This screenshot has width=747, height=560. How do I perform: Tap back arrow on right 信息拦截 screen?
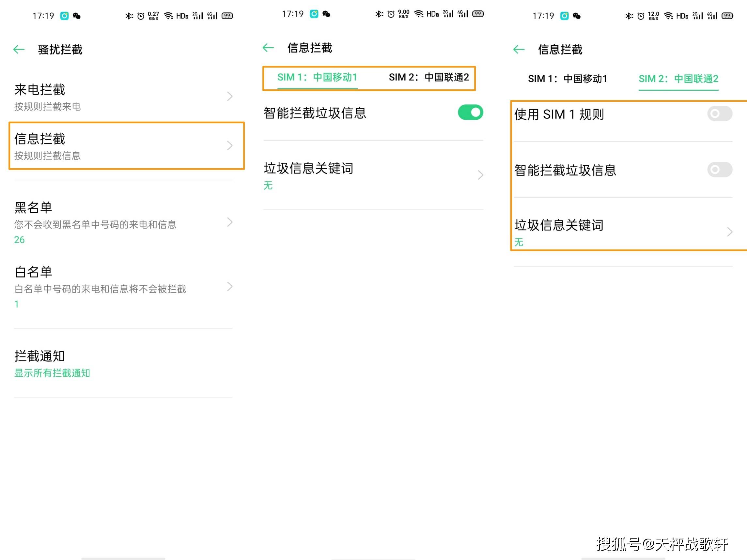[519, 50]
